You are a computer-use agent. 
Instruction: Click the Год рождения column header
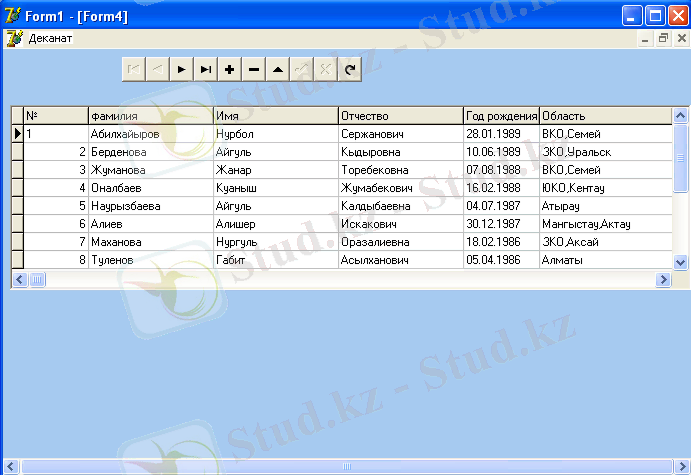click(501, 116)
